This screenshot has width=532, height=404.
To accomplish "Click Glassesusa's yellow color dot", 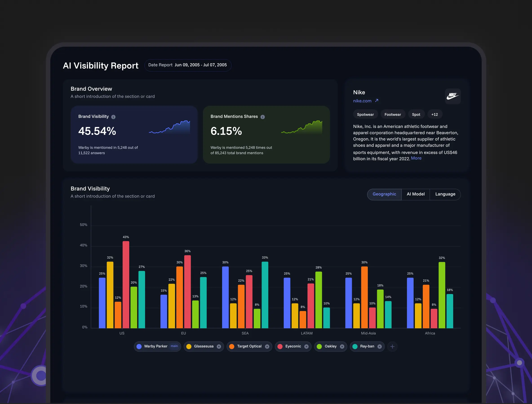I will (189, 346).
